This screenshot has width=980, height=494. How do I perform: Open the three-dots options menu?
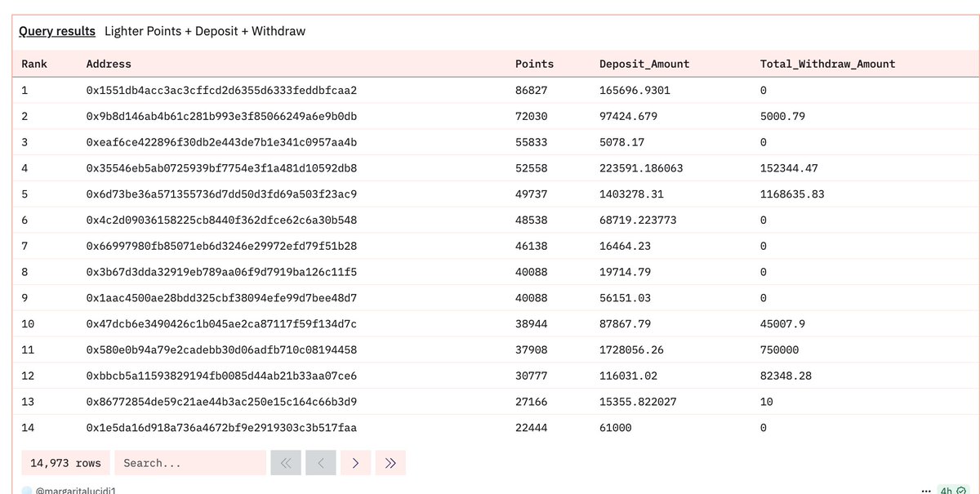point(925,491)
